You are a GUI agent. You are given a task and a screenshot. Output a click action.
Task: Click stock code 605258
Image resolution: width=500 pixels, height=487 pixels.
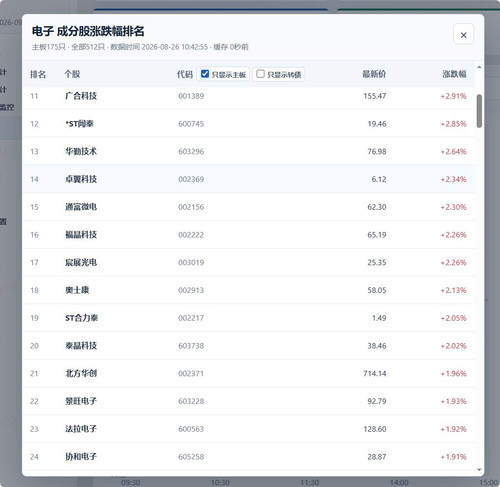click(x=191, y=456)
